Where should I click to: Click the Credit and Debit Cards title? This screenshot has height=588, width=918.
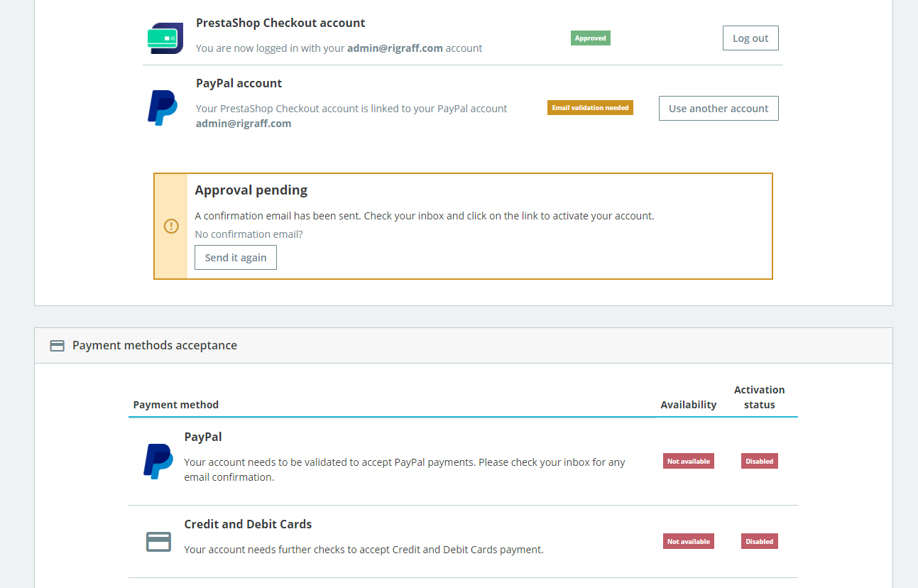(248, 524)
